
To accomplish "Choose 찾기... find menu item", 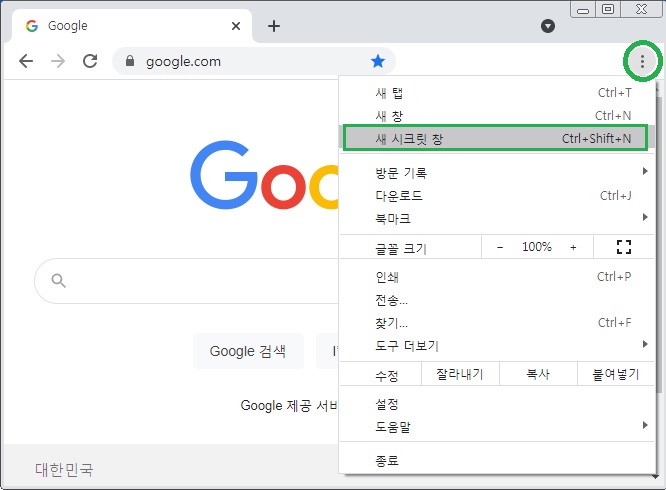I will click(x=497, y=323).
